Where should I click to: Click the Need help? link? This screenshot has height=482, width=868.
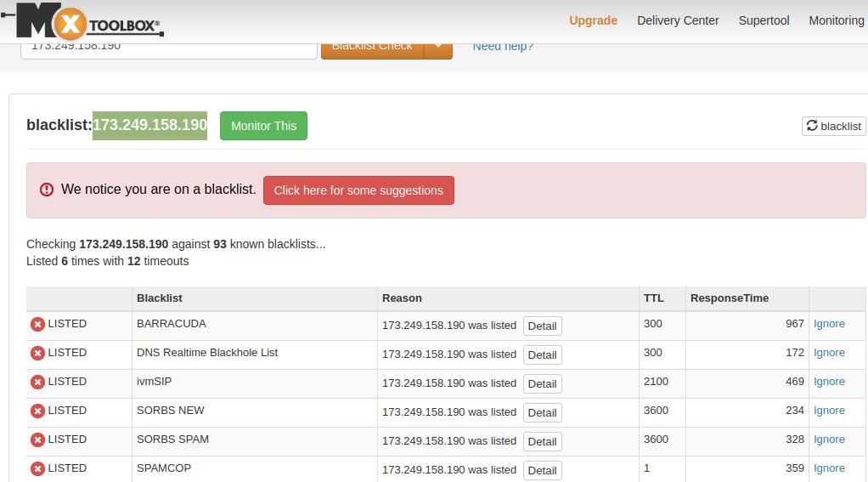pyautogui.click(x=503, y=47)
